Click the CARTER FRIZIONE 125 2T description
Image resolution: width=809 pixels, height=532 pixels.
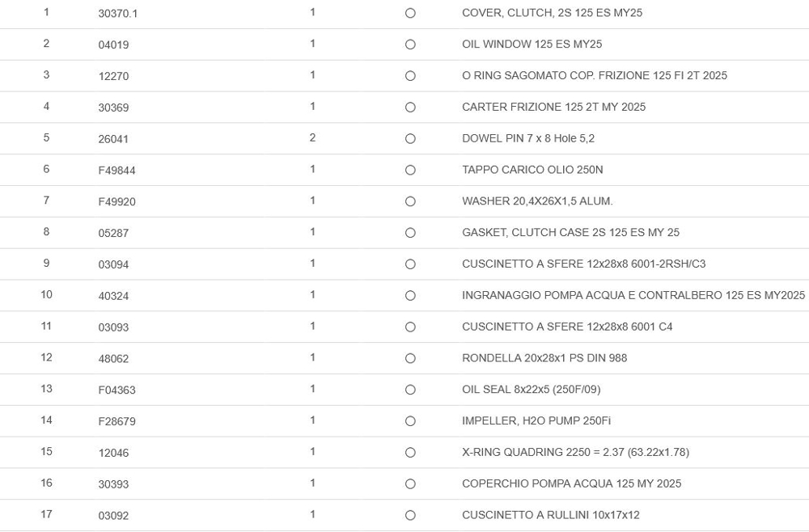pos(553,107)
